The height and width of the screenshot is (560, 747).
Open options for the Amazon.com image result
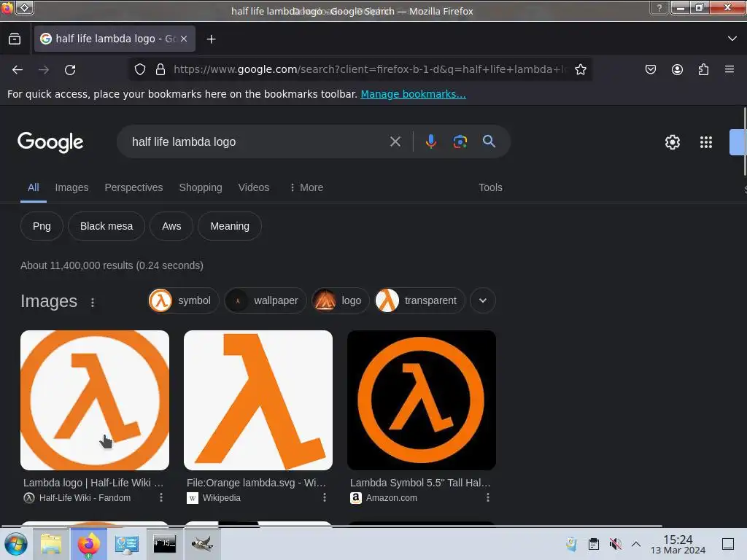(488, 497)
